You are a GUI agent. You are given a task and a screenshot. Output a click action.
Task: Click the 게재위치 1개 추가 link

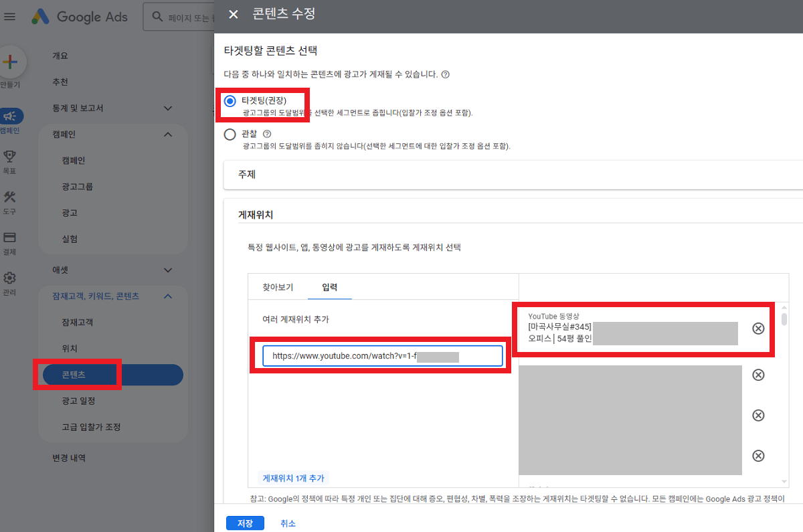click(x=293, y=478)
